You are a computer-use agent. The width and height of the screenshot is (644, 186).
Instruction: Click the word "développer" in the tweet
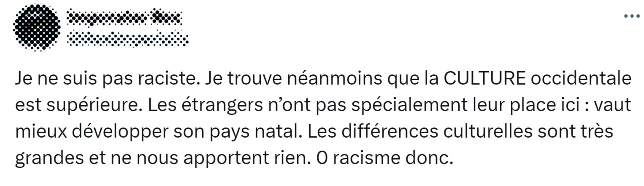coord(120,131)
